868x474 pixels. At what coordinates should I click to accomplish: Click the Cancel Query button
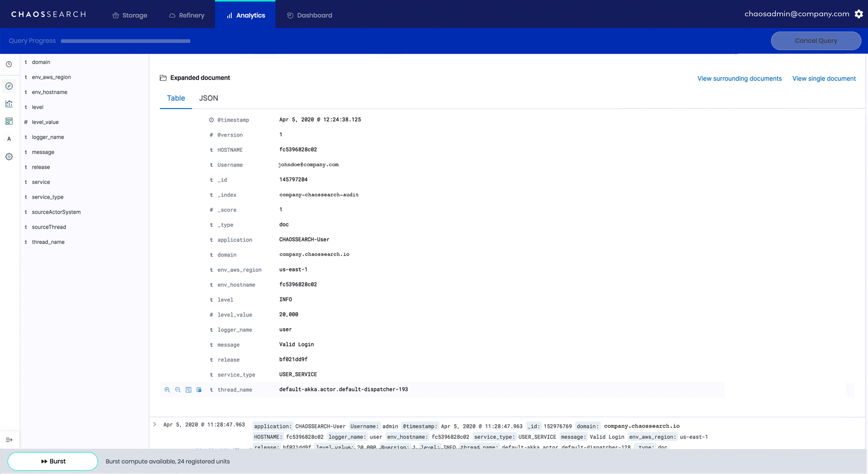pyautogui.click(x=816, y=41)
